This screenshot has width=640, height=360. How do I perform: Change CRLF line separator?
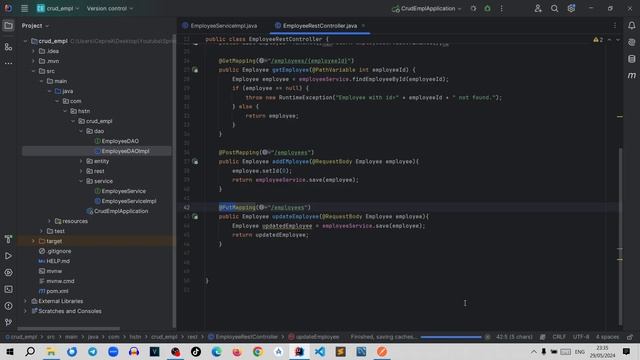point(559,337)
